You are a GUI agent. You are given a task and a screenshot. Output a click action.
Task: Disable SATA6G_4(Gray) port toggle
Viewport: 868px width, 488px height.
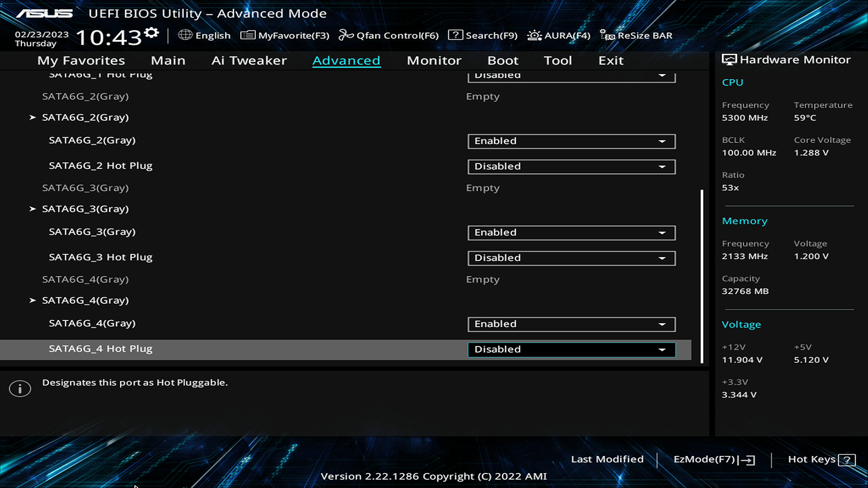(x=570, y=323)
